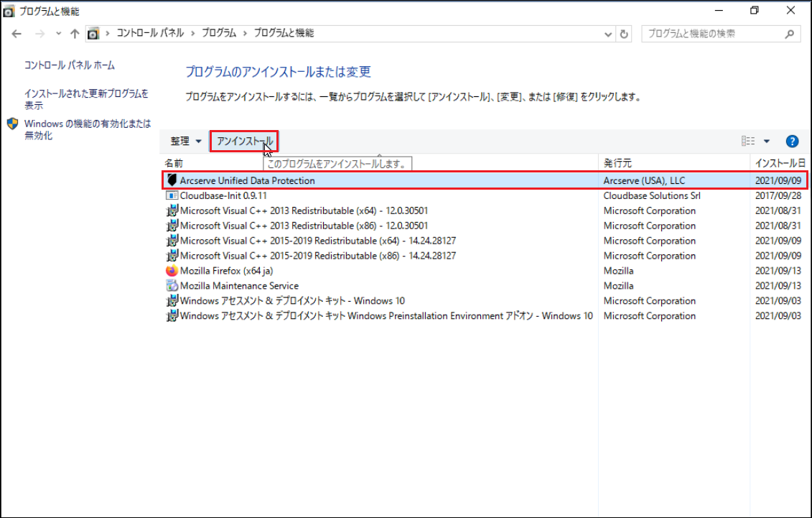The width and height of the screenshot is (812, 518).
Task: Click icon for Visual C++ 2013 (x64)
Action: tap(172, 211)
